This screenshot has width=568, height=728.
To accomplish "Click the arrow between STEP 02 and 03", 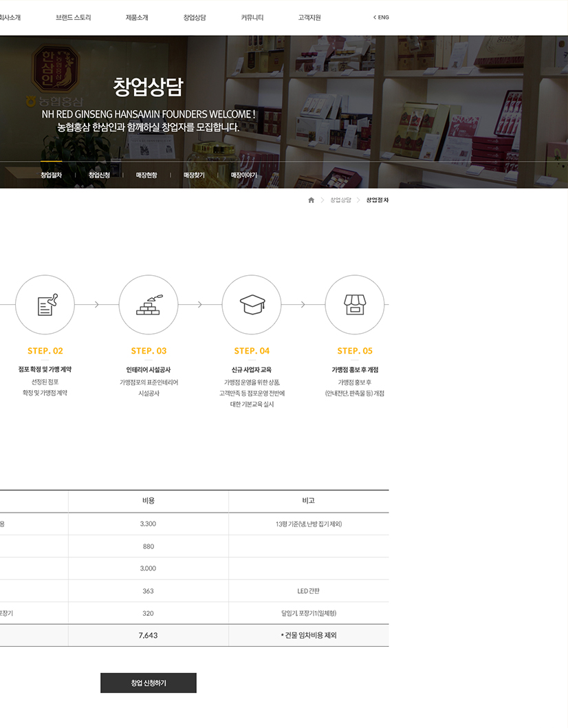I will tap(96, 305).
